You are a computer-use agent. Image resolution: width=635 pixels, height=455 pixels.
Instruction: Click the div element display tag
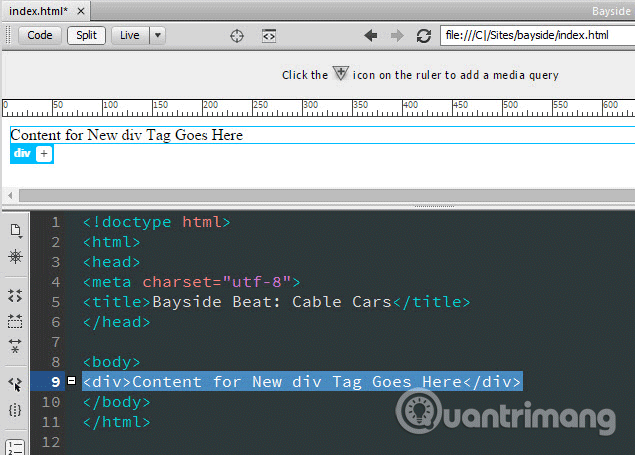click(x=22, y=153)
